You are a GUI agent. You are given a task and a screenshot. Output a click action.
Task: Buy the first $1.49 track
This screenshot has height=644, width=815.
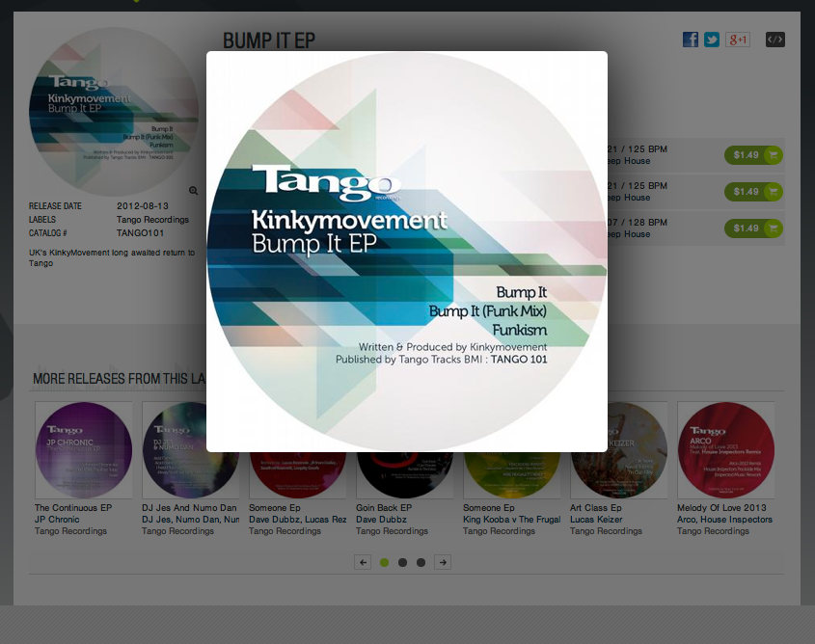tap(753, 155)
